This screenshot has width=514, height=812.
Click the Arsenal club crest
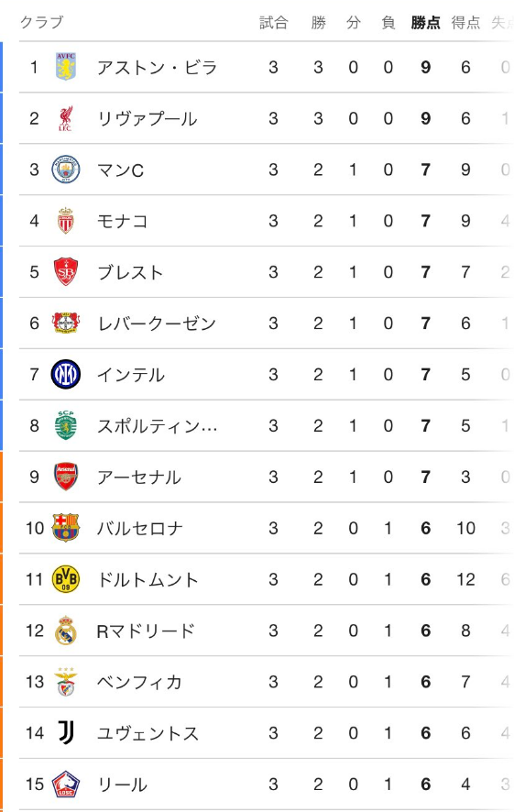[x=66, y=477]
